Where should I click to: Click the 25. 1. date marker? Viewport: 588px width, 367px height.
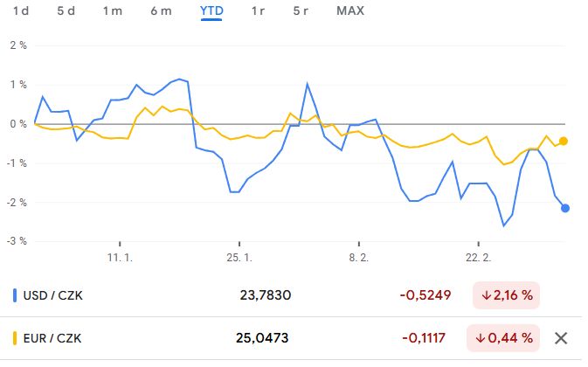tap(239, 258)
